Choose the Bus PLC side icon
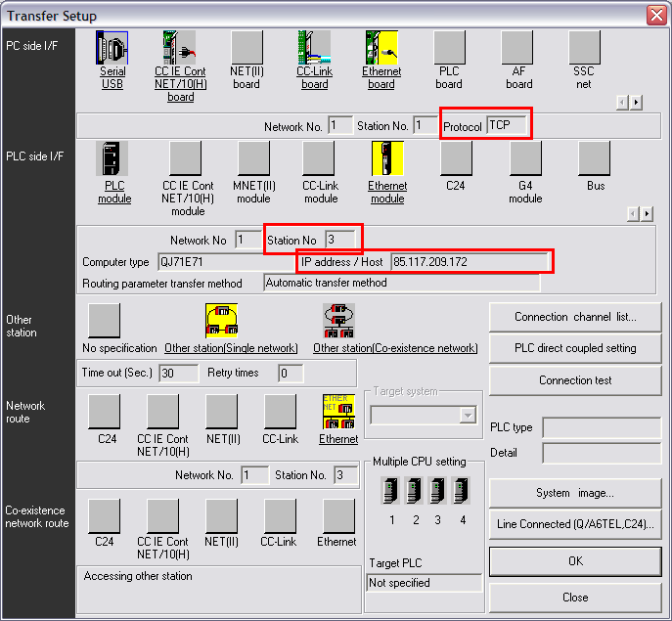 coord(594,158)
